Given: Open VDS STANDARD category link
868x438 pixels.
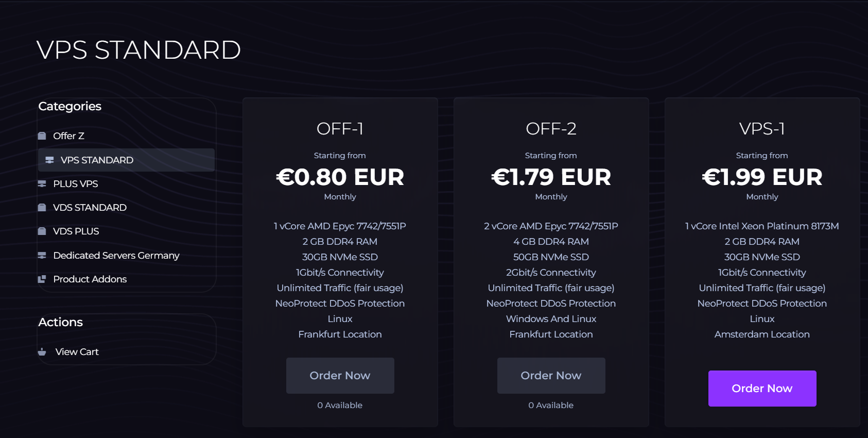Looking at the screenshot, I should (x=90, y=208).
